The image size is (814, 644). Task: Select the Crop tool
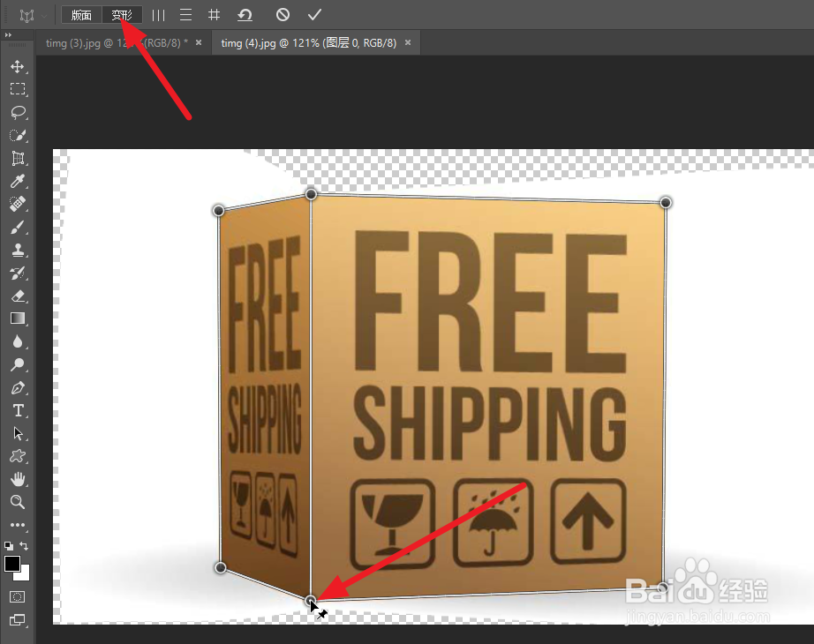tap(18, 158)
